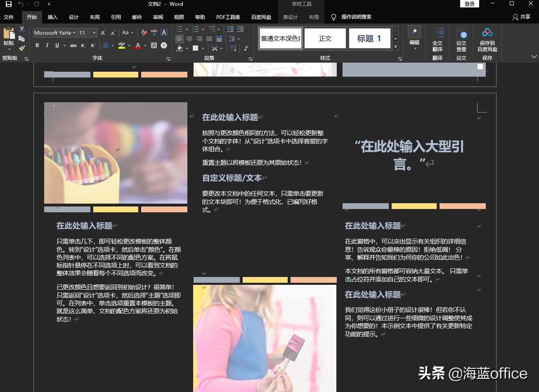Switch to the 插入 ribbon tab
This screenshot has width=539, height=392.
(x=53, y=17)
